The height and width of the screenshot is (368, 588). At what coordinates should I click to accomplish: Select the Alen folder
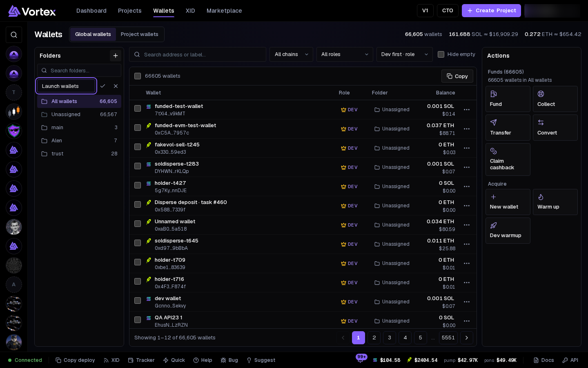pyautogui.click(x=79, y=141)
